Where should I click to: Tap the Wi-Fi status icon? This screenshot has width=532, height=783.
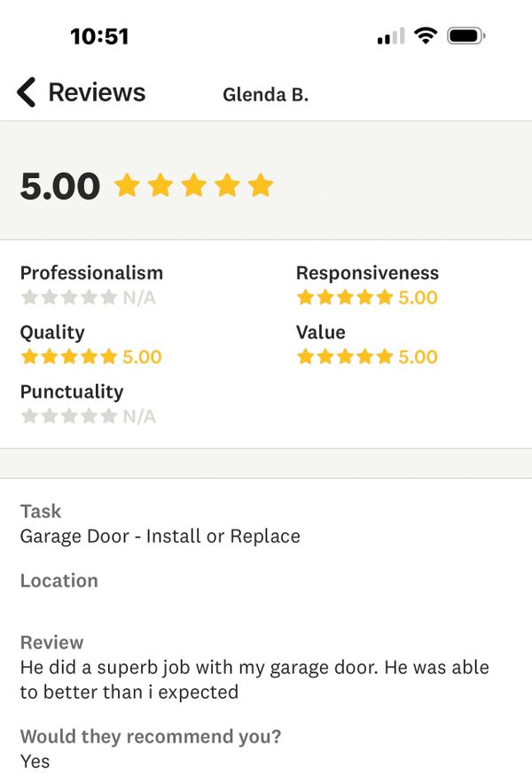426,36
